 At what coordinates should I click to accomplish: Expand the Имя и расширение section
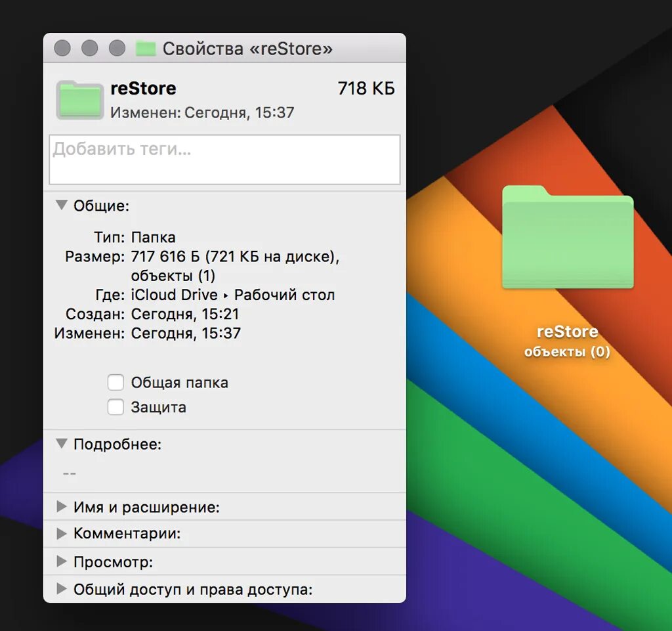[62, 507]
